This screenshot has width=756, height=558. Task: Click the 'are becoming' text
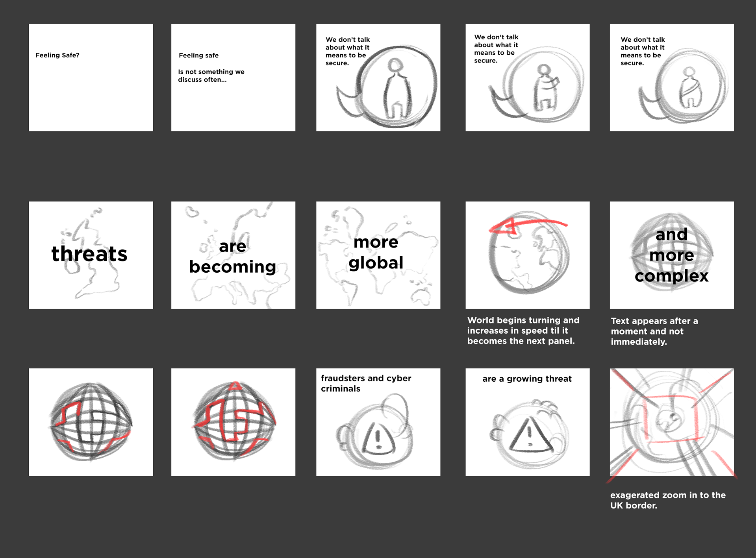click(x=233, y=257)
